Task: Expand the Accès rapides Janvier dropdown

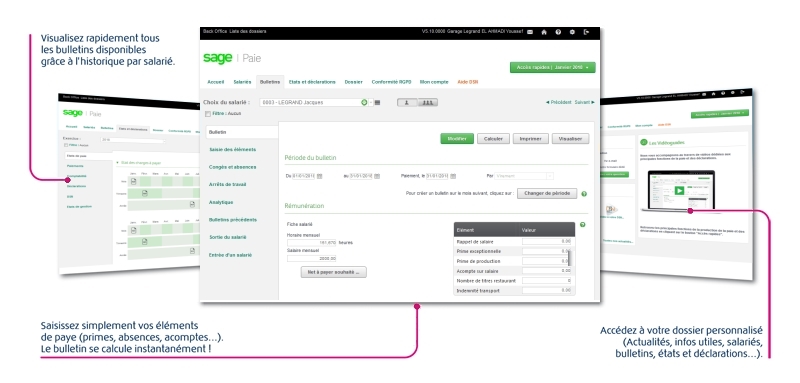Action: coord(553,67)
